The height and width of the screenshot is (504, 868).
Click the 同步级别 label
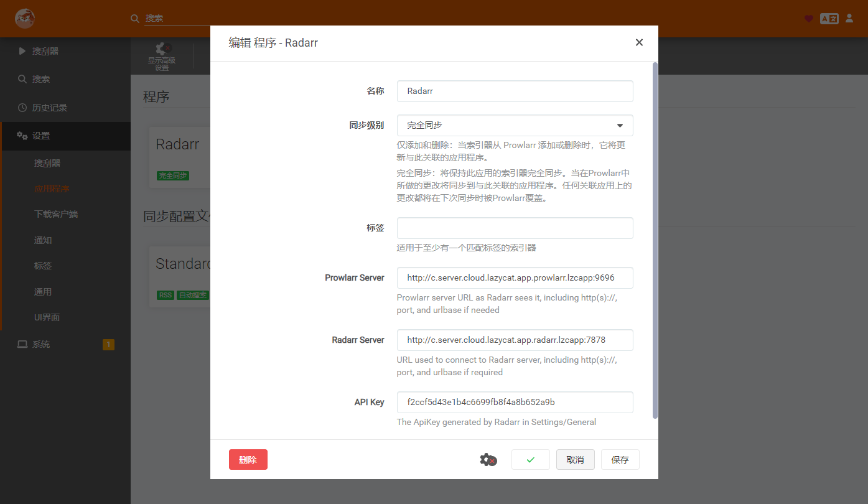pyautogui.click(x=367, y=125)
